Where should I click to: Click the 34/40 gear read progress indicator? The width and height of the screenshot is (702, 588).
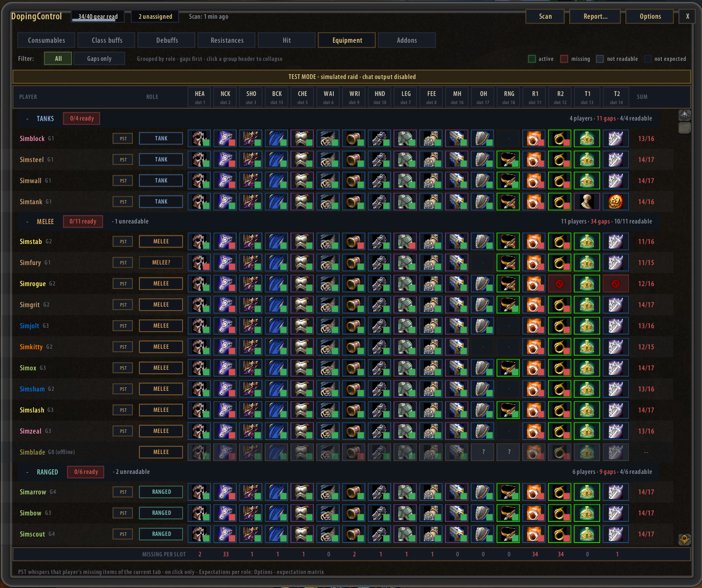pos(98,16)
